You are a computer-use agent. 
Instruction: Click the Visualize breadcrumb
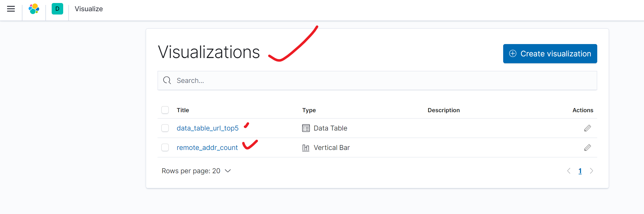(x=89, y=9)
